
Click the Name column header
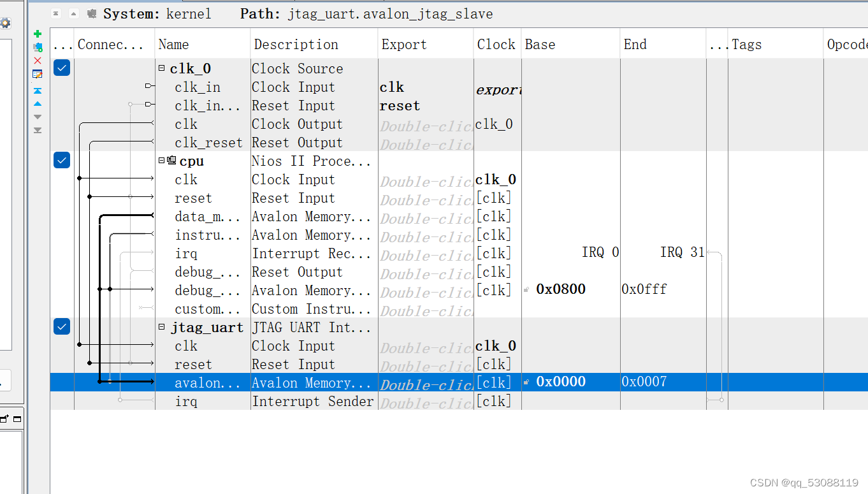[x=203, y=44]
